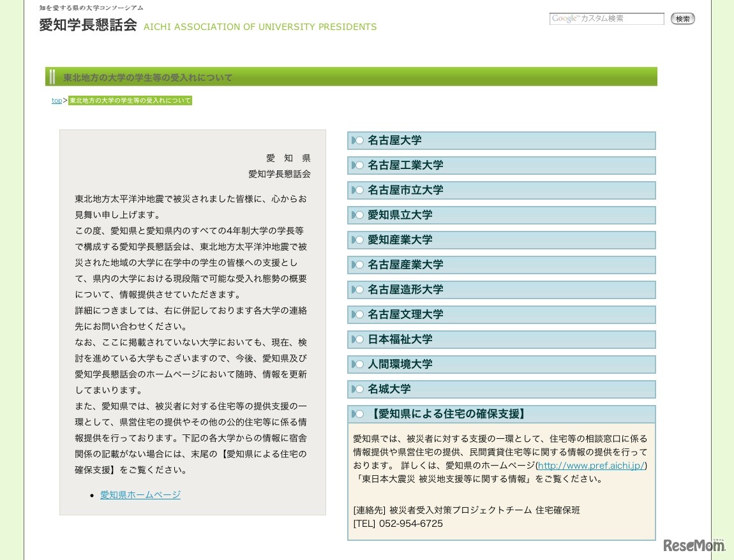734x560 pixels.
Task: Click the arrow icon beside 名城大学
Action: 358,389
